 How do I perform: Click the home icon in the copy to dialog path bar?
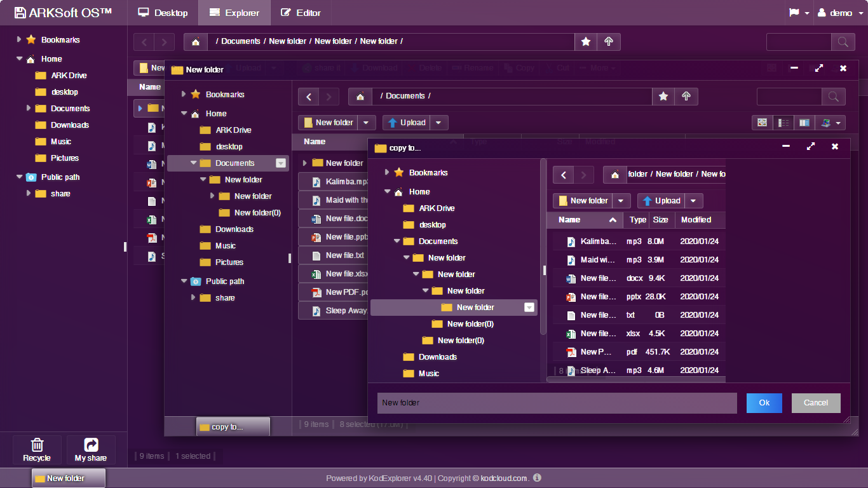(x=615, y=175)
